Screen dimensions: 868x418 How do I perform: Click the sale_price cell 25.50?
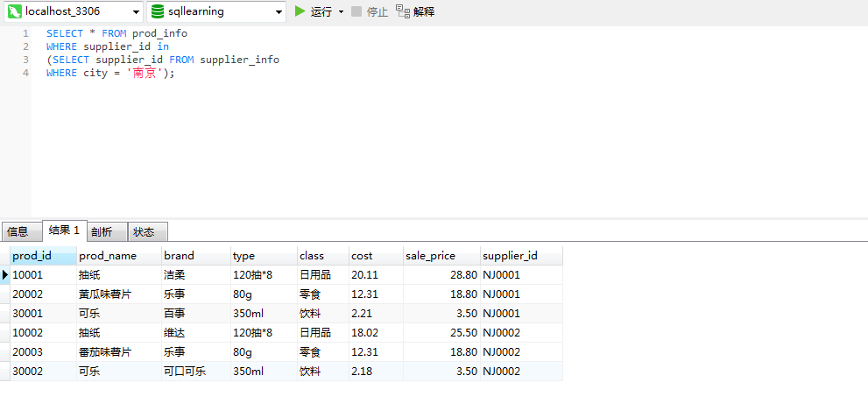coord(441,333)
